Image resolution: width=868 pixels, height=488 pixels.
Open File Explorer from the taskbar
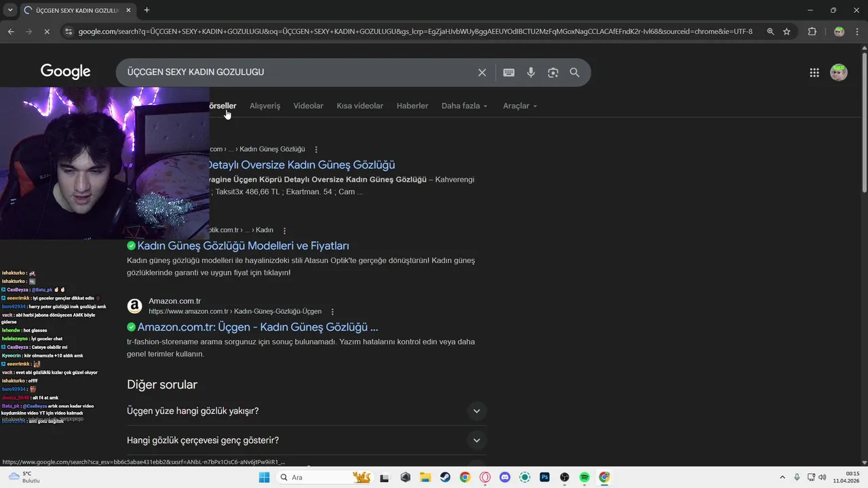click(425, 477)
